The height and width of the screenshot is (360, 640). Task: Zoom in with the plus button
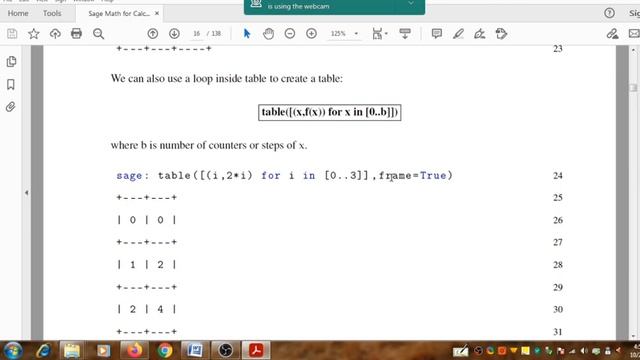coord(311,33)
